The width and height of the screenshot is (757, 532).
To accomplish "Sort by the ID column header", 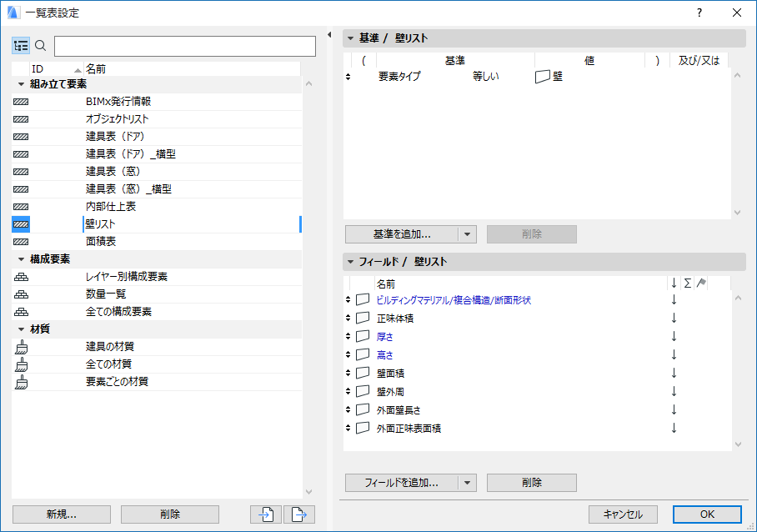I will coord(57,69).
